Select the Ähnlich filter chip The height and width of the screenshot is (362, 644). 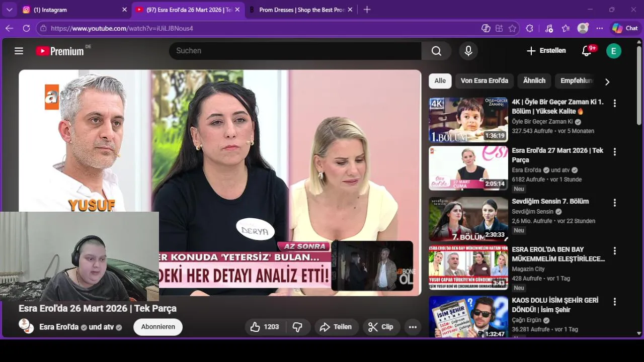coord(534,80)
